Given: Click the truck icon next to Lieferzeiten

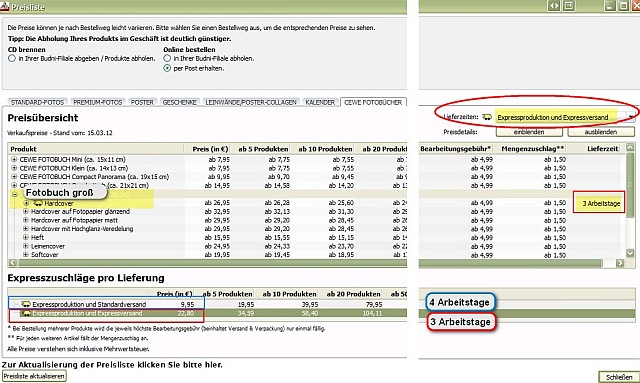Looking at the screenshot, I should click(487, 117).
